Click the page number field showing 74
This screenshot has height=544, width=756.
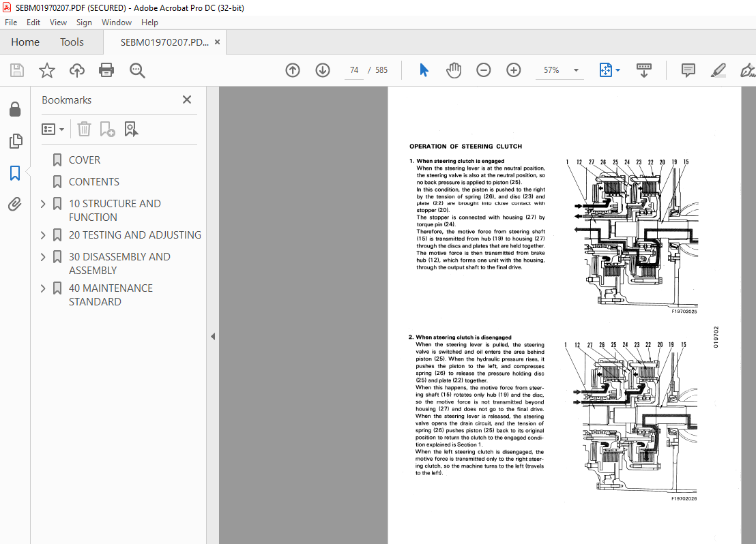click(x=354, y=70)
